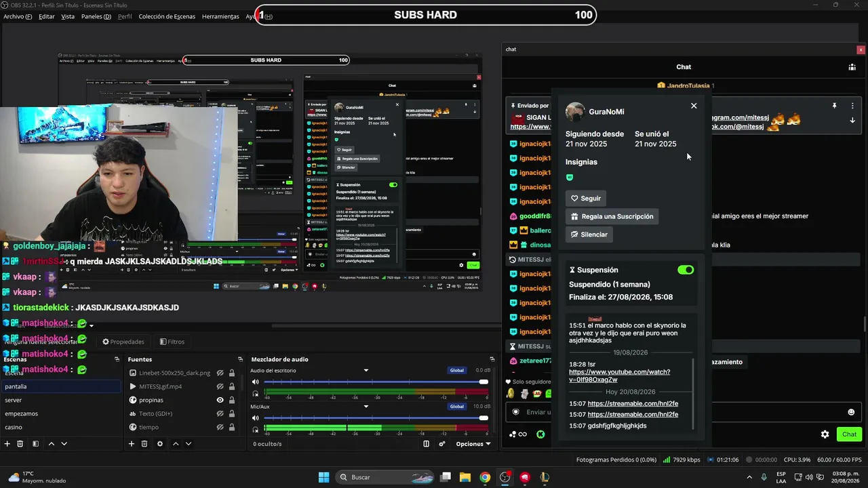The height and width of the screenshot is (488, 868).
Task: Open source Propiedades button
Action: pyautogui.click(x=123, y=342)
